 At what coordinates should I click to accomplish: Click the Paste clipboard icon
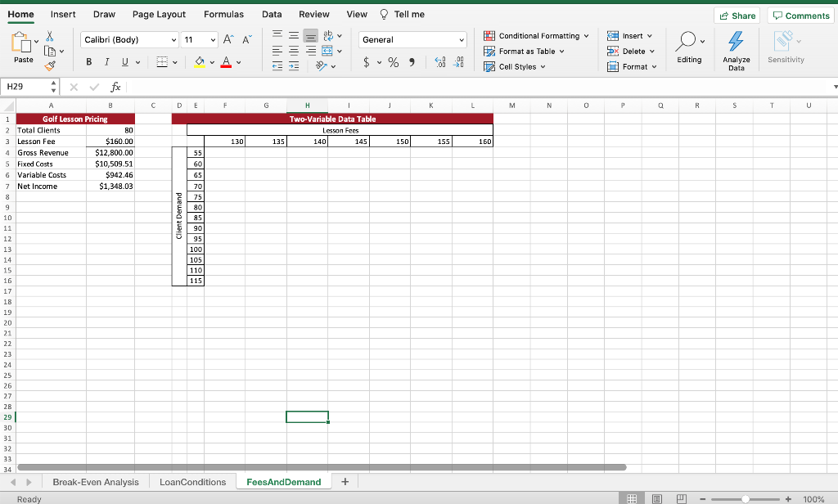click(21, 42)
